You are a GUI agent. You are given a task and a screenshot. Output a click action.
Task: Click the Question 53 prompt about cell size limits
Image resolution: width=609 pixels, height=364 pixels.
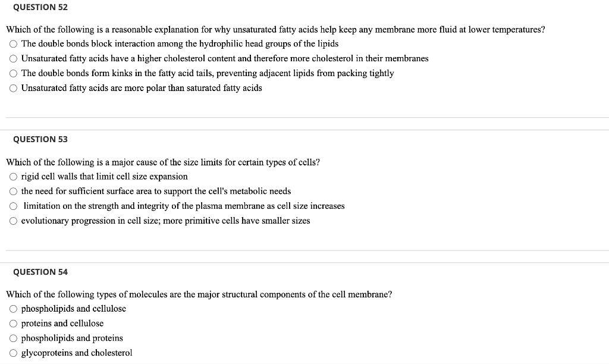pos(162,162)
